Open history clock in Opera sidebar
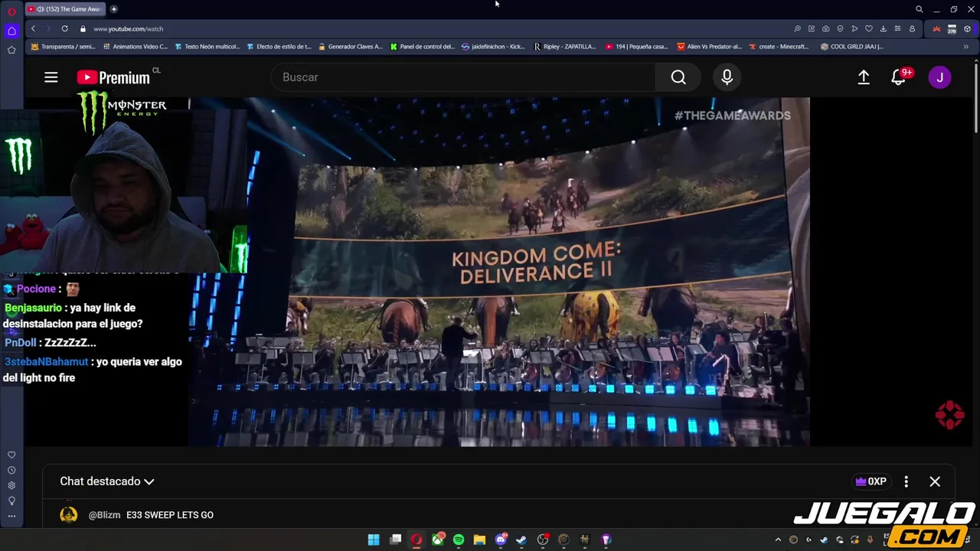Image resolution: width=980 pixels, height=551 pixels. [11, 470]
